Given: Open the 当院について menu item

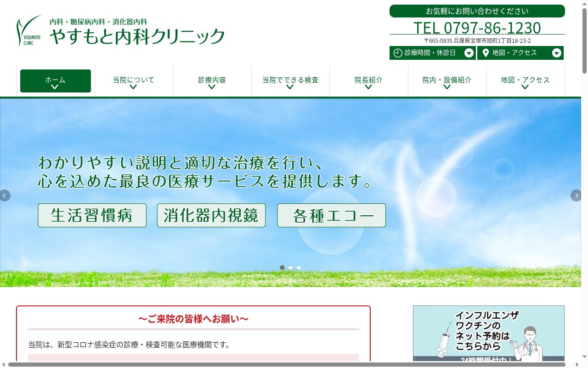Looking at the screenshot, I should (134, 81).
